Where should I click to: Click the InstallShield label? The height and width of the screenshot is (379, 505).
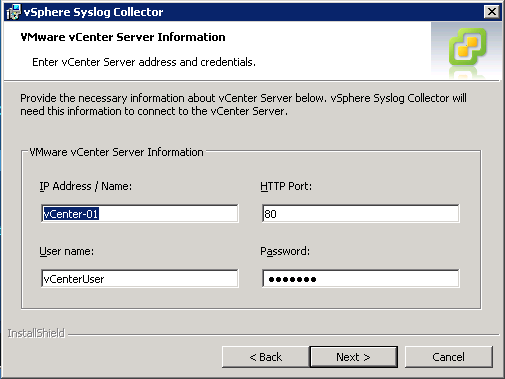(36, 333)
